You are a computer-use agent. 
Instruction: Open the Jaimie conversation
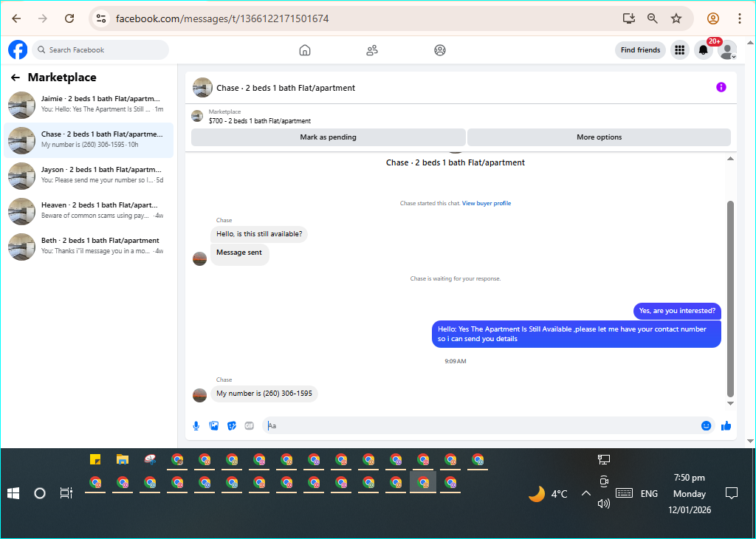tap(89, 104)
